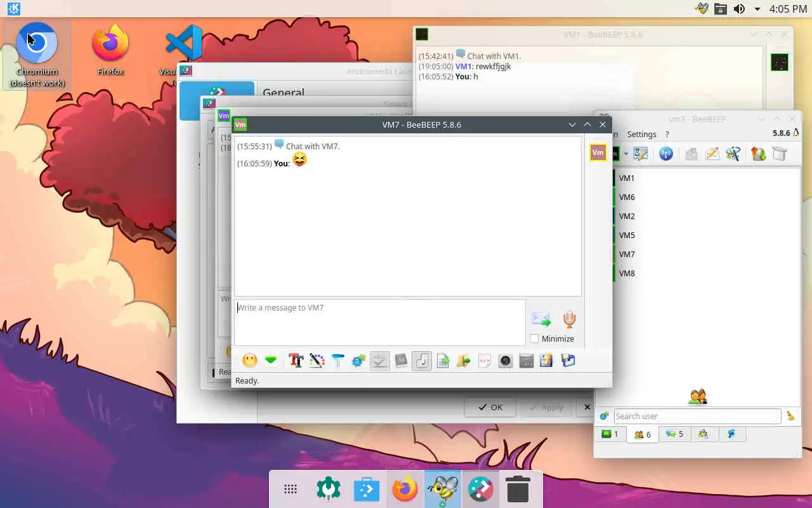Click the gray word-completer icon in VM7 toolbar
The width and height of the screenshot is (812, 508).
click(401, 361)
